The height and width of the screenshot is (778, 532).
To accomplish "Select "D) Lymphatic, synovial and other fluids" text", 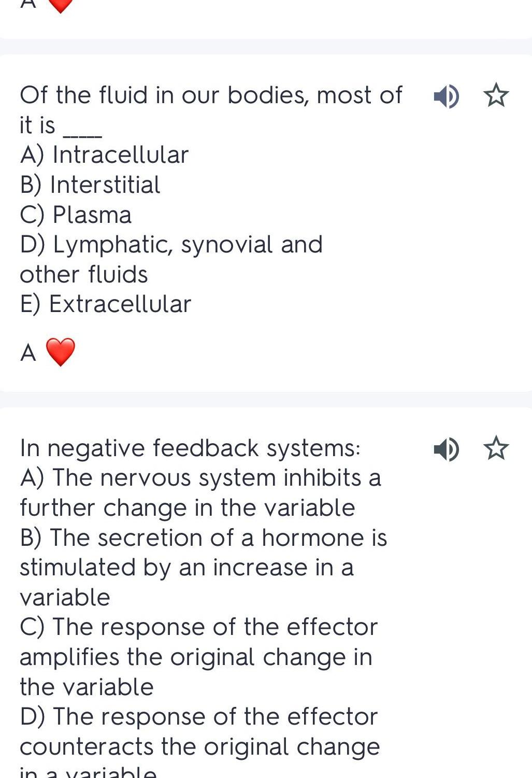I will point(171,259).
